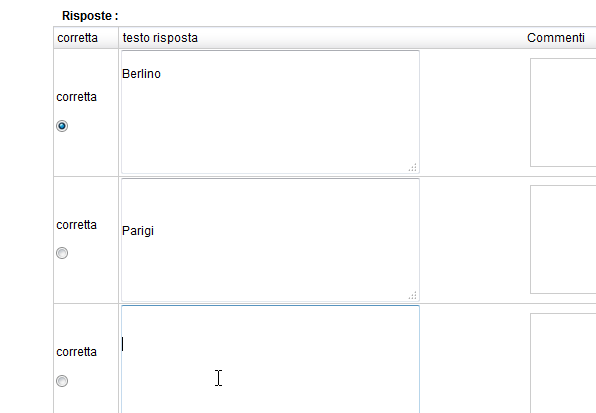Focus the Parigi answer text area
This screenshot has width=596, height=413.
[x=270, y=240]
